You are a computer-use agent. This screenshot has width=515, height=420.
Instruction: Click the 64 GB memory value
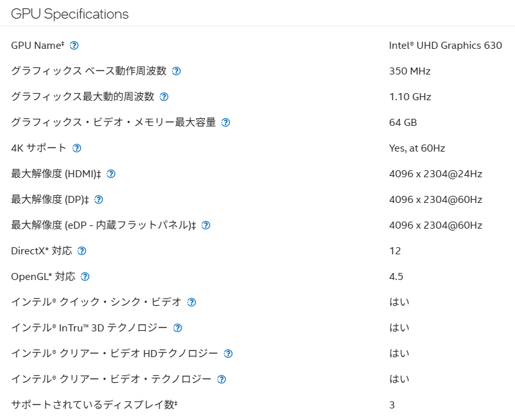click(403, 123)
